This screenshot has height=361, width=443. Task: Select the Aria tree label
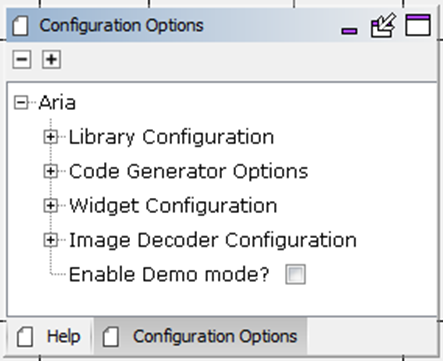coord(57,103)
